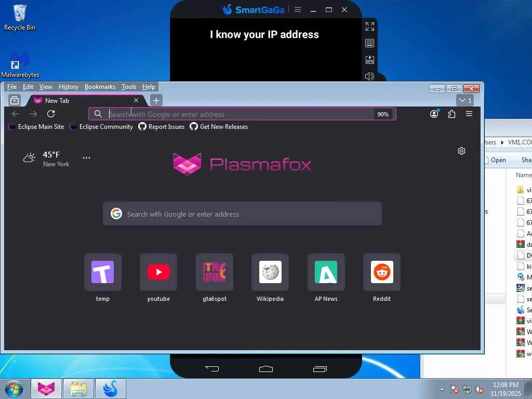Open a new tab with the plus button
532x399 pixels.
pos(156,100)
